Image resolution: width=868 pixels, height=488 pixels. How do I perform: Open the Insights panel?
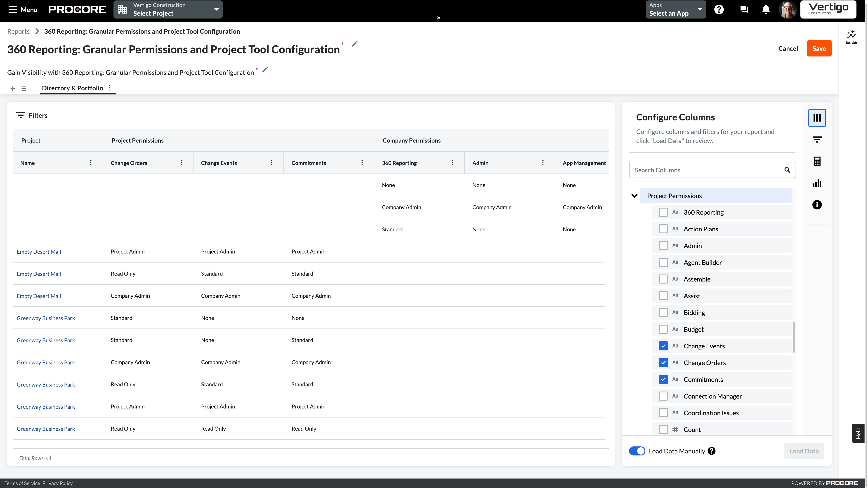(x=851, y=36)
